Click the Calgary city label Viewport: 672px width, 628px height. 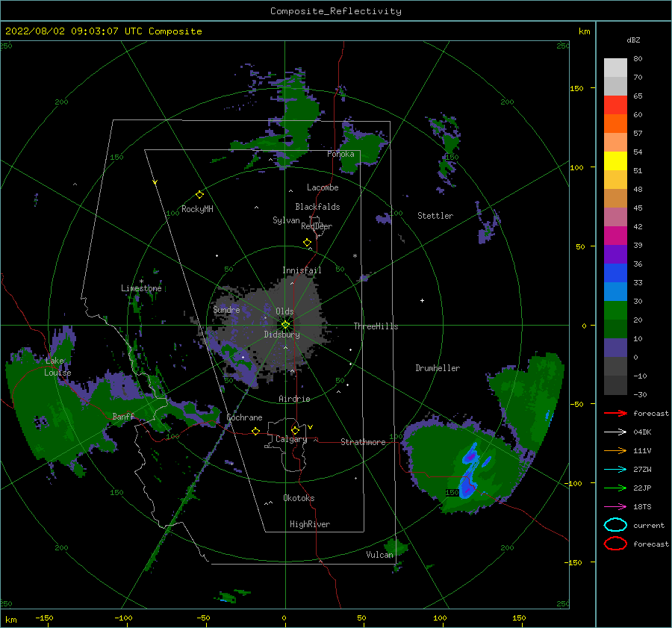[291, 439]
